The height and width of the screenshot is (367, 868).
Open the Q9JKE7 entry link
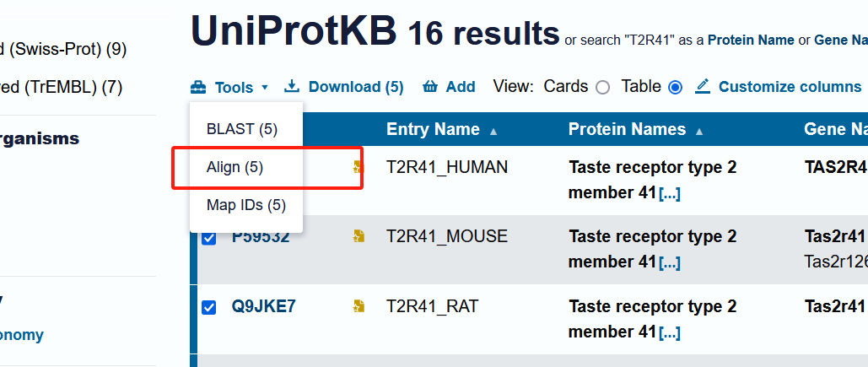click(263, 306)
